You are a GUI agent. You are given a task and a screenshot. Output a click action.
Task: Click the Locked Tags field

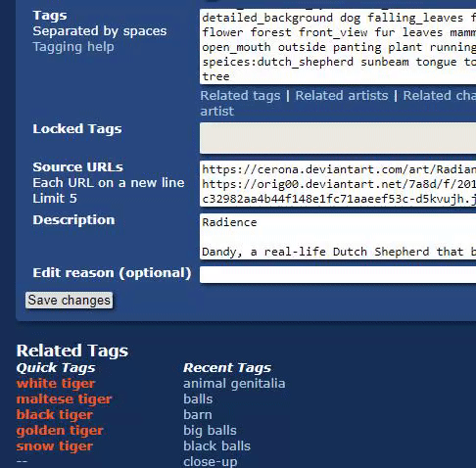click(x=338, y=138)
